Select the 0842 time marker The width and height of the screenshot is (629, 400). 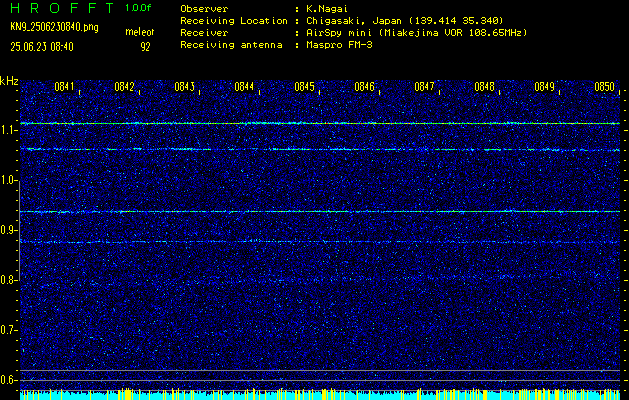pos(124,87)
